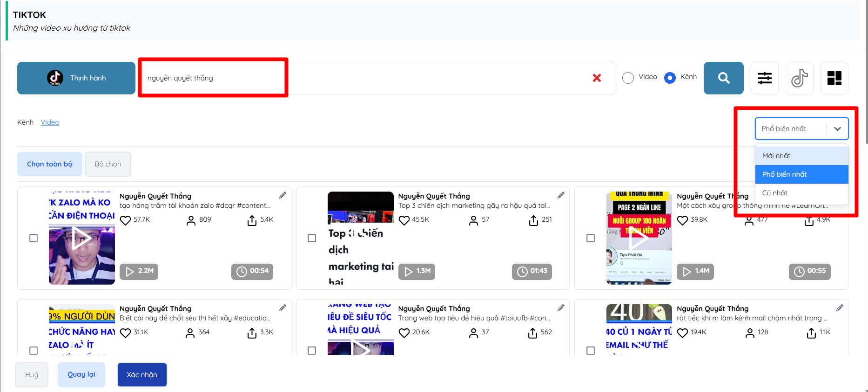
Task: Select the Kênh radio button
Action: 670,78
